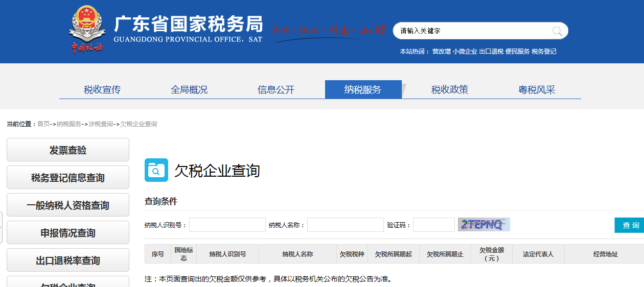644x287 pixels.
Task: Open the 粤税风采 tab
Action: pos(537,90)
